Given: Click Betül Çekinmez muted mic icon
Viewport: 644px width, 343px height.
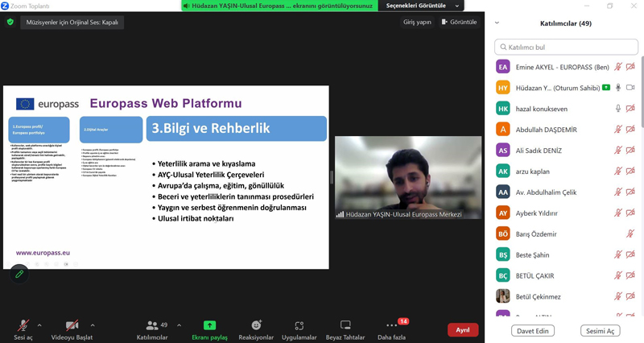Looking at the screenshot, I should 618,296.
